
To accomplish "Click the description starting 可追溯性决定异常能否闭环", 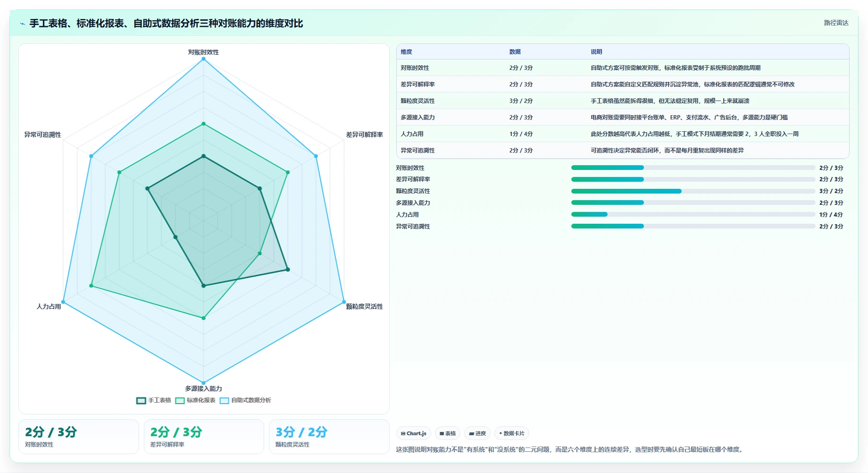I will click(667, 151).
